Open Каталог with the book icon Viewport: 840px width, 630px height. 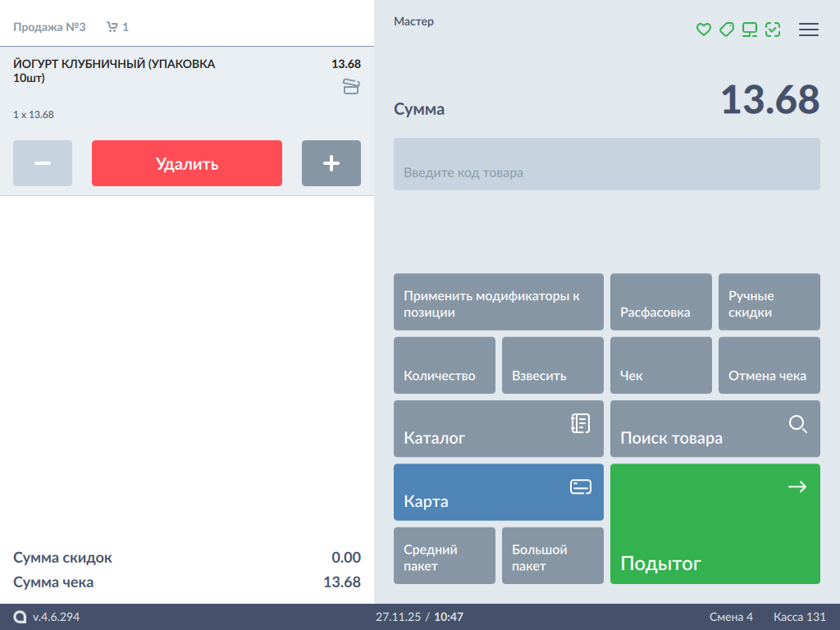[x=499, y=428]
